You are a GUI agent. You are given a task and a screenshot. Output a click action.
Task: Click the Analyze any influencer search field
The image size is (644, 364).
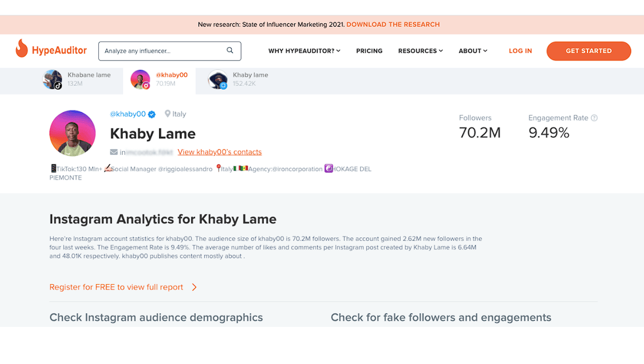click(161, 50)
